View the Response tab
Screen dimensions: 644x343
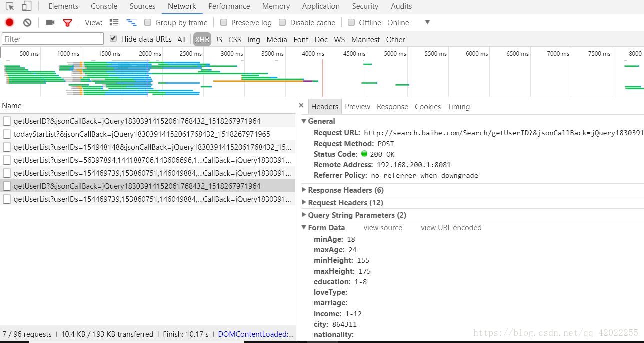(x=392, y=107)
